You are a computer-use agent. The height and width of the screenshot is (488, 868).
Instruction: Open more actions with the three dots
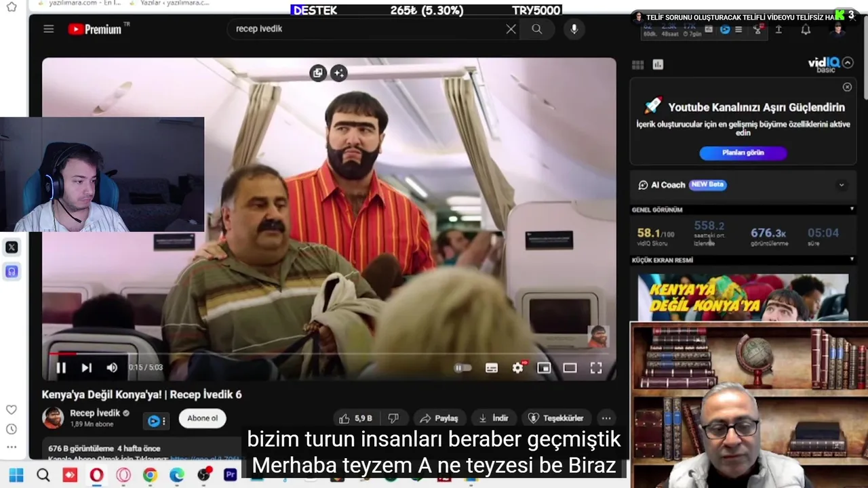[x=606, y=418]
